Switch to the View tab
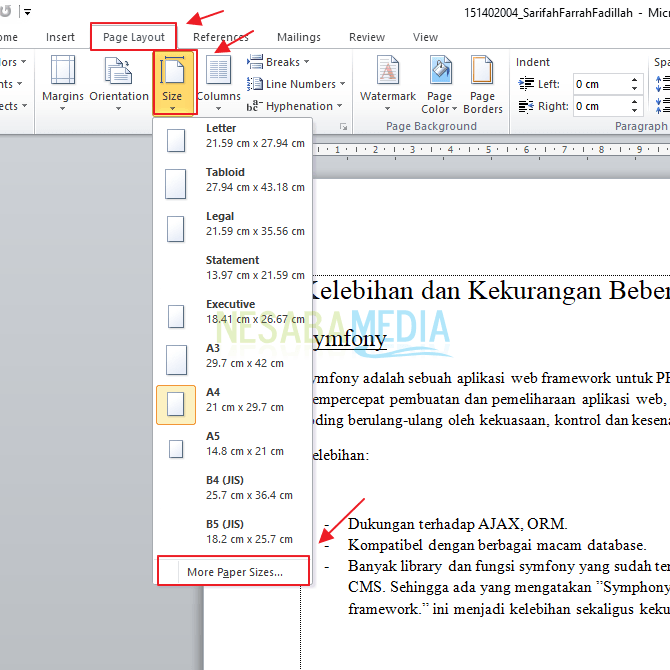 [x=425, y=37]
